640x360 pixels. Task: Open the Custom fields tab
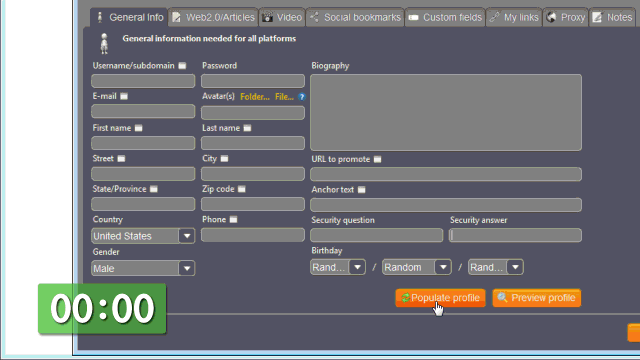[x=445, y=17]
